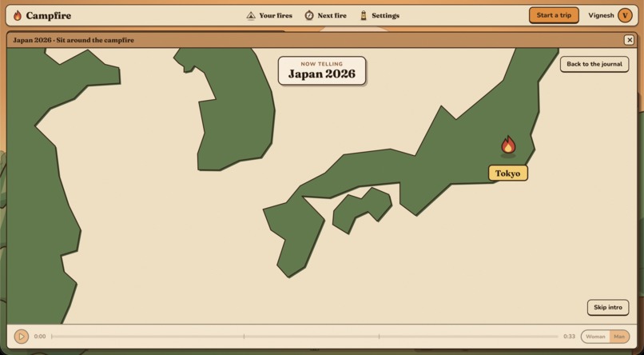Close the Japan 2026 campfire panel
644x355 pixels.
(x=629, y=40)
